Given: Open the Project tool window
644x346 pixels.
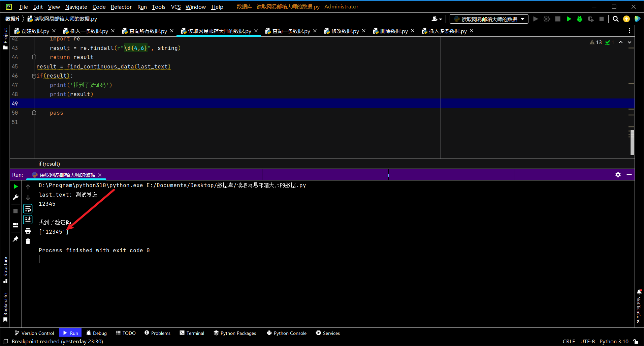Looking at the screenshot, I should (x=5, y=39).
